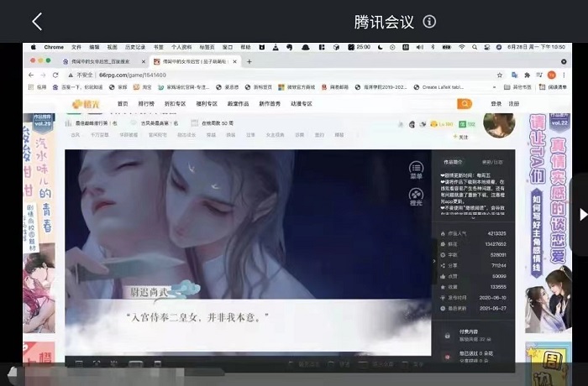
Task: Select the 作品简介 tab
Action: (453, 162)
